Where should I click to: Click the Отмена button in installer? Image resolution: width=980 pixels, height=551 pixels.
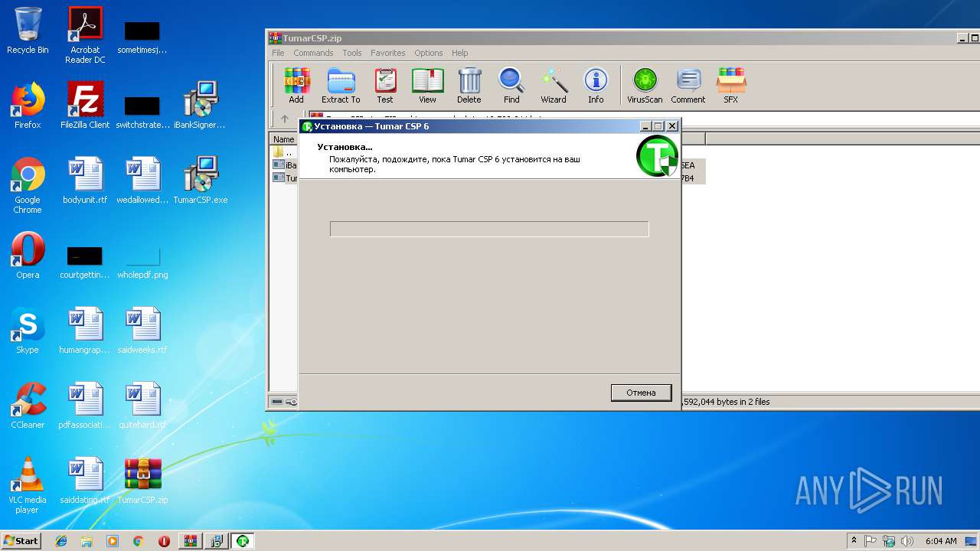point(641,393)
